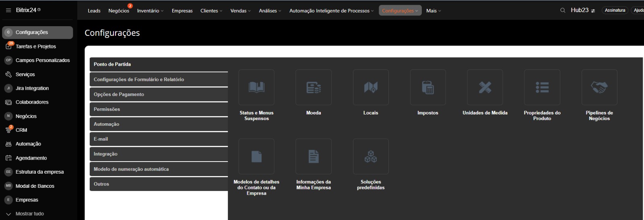Screen dimensions: 644x220
Task: Switch to the Integração section
Action: click(x=159, y=154)
